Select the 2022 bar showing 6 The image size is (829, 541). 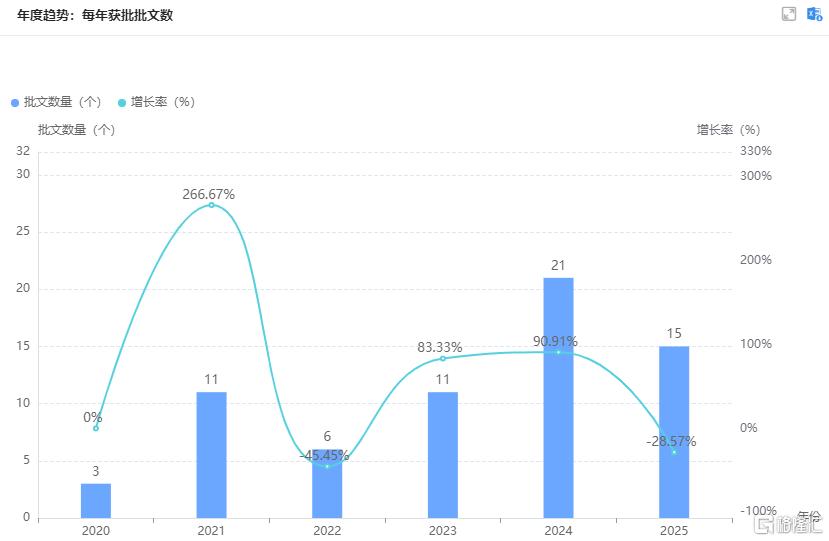coord(327,483)
